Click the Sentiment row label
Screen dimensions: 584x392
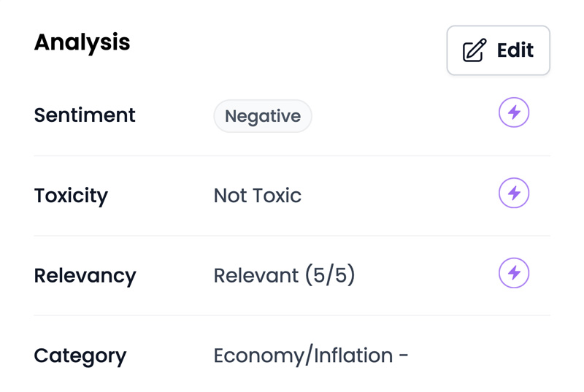point(85,115)
